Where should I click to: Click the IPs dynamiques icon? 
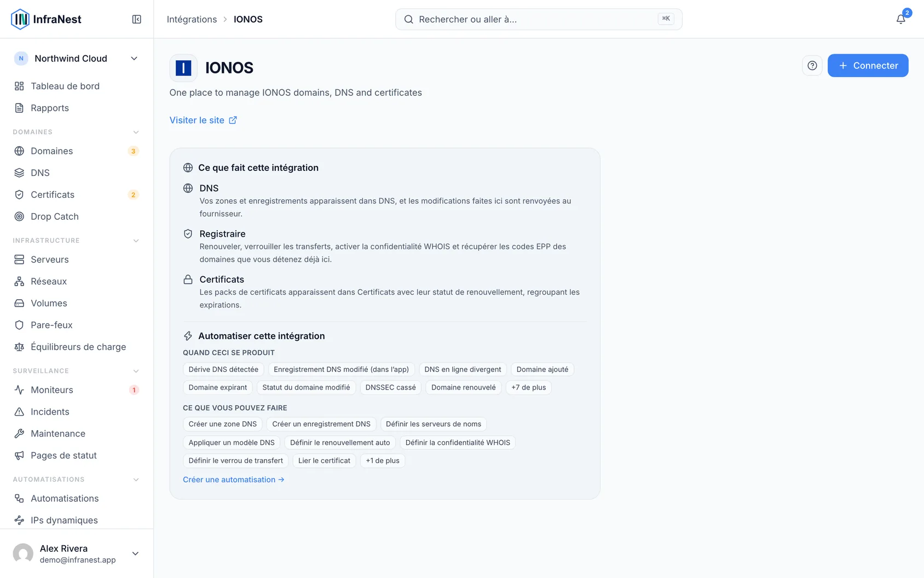click(19, 520)
